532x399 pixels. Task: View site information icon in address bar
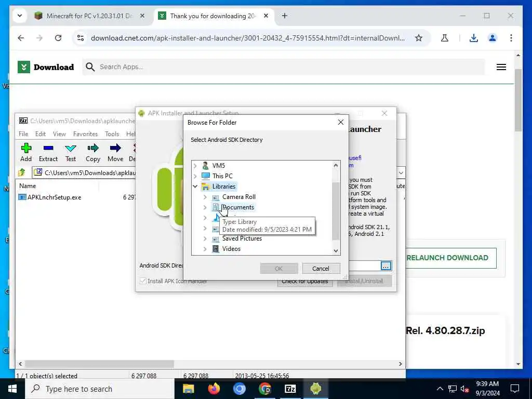(81, 38)
